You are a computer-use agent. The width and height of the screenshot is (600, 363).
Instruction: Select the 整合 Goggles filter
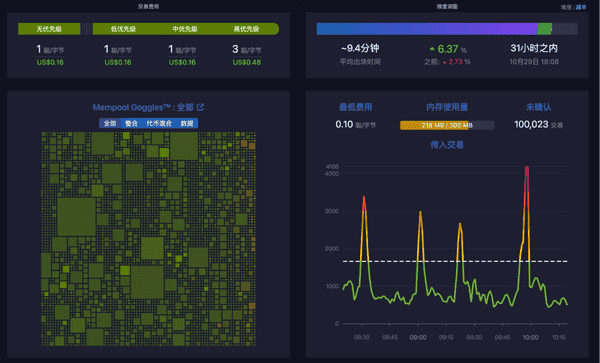pos(131,123)
